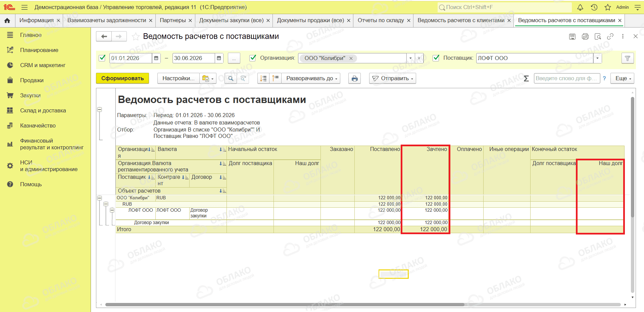Open the Склад и доставка section
The image size is (644, 312).
click(x=43, y=111)
